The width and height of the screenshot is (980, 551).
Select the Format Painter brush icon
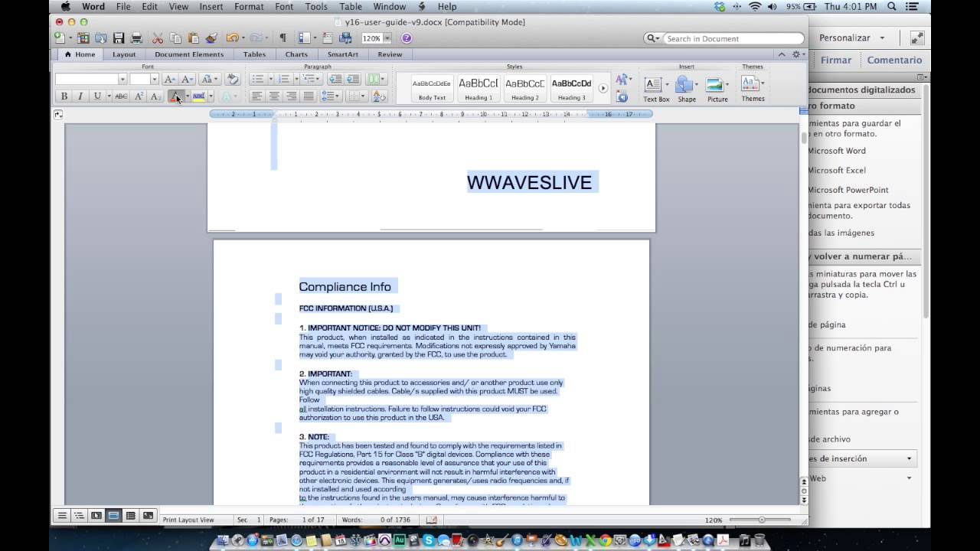(x=211, y=37)
